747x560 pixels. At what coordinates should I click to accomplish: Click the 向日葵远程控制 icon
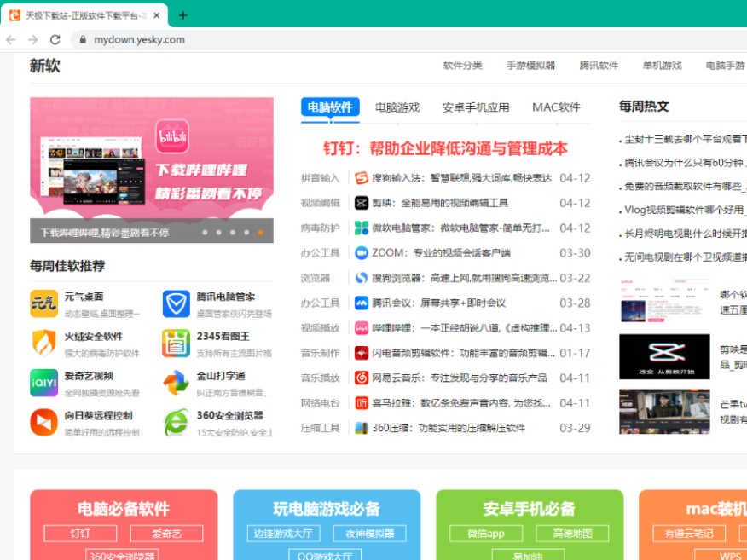[x=43, y=423]
